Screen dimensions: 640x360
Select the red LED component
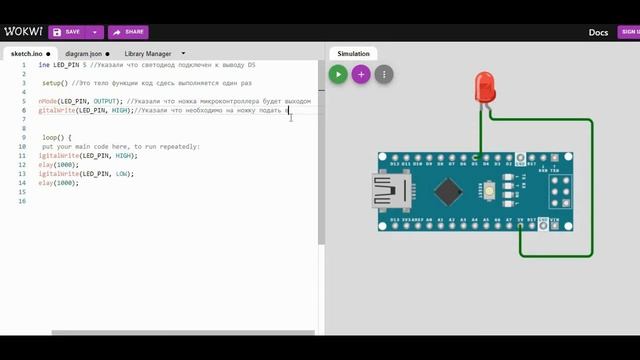485,87
